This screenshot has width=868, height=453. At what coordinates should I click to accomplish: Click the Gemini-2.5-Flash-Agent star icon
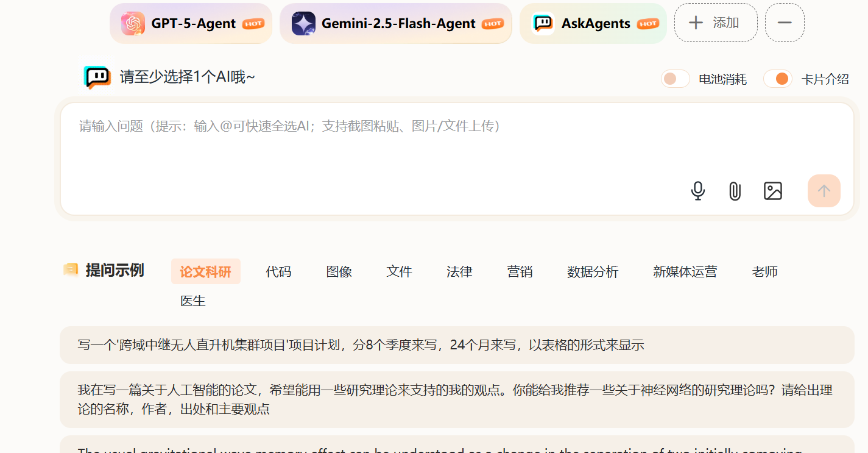303,24
